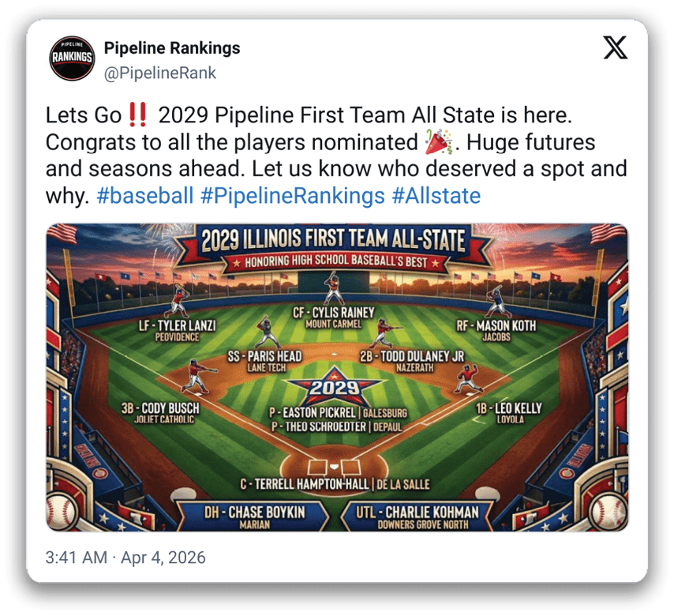Click the Pipeline Rankings profile avatar
The image size is (674, 616).
[x=72, y=58]
